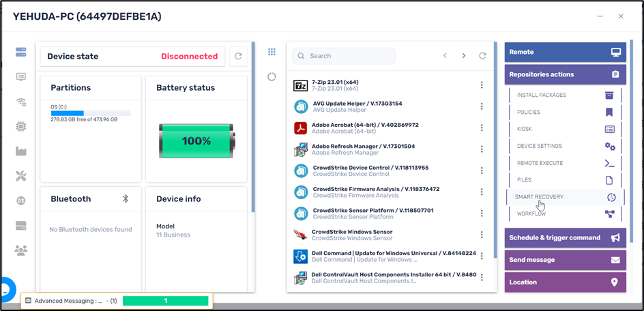Image resolution: width=644 pixels, height=311 pixels.
Task: Open options menu for 7-Zip 23.01
Action: pyautogui.click(x=482, y=85)
